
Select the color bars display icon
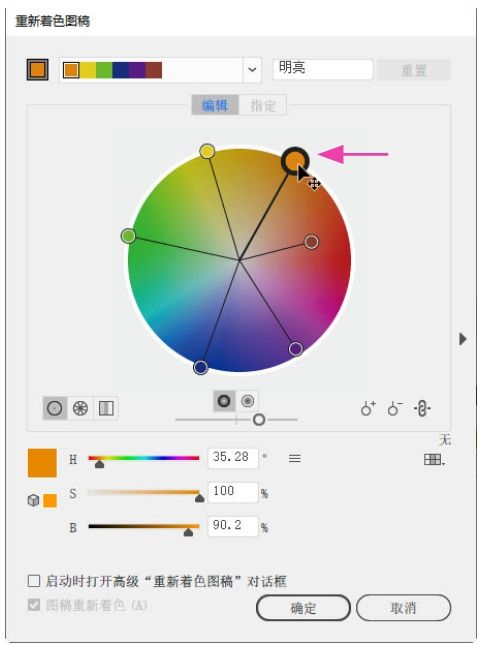point(106,408)
